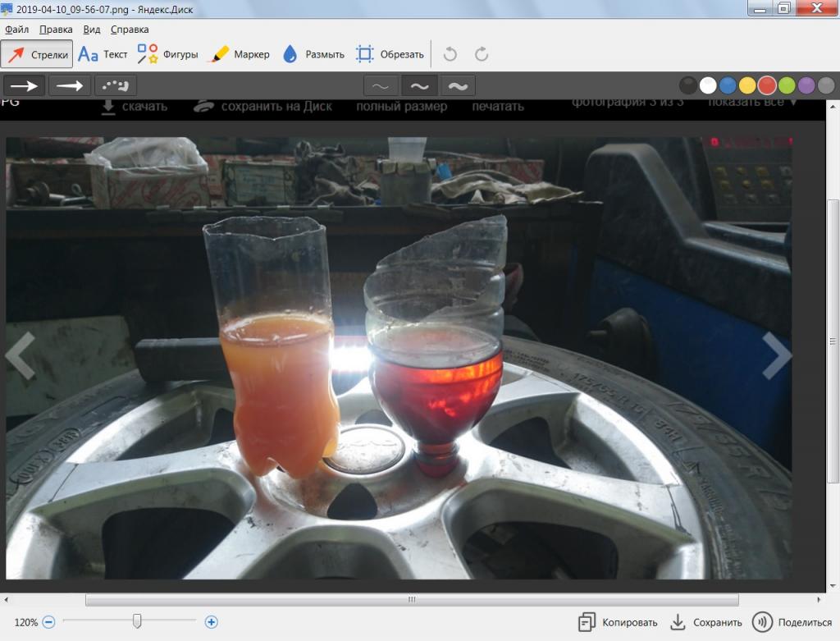Screen dimensions: 840x641
Task: Click the horizontal scrollbar thumb
Action: click(x=412, y=599)
